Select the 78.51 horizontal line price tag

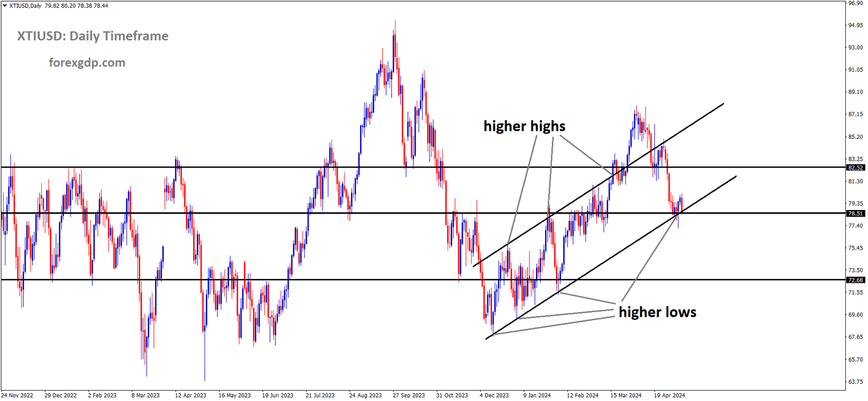(856, 213)
